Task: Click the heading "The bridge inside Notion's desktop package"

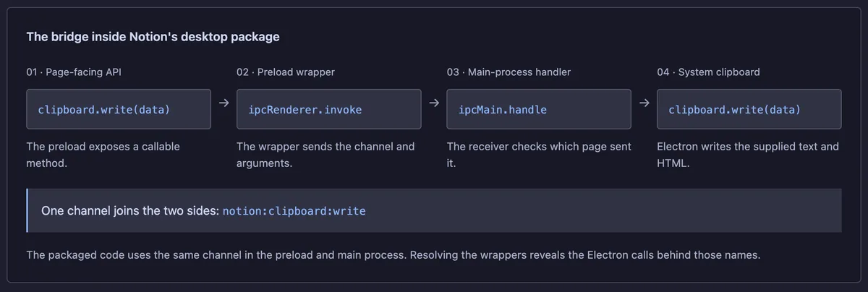Action: [x=153, y=36]
